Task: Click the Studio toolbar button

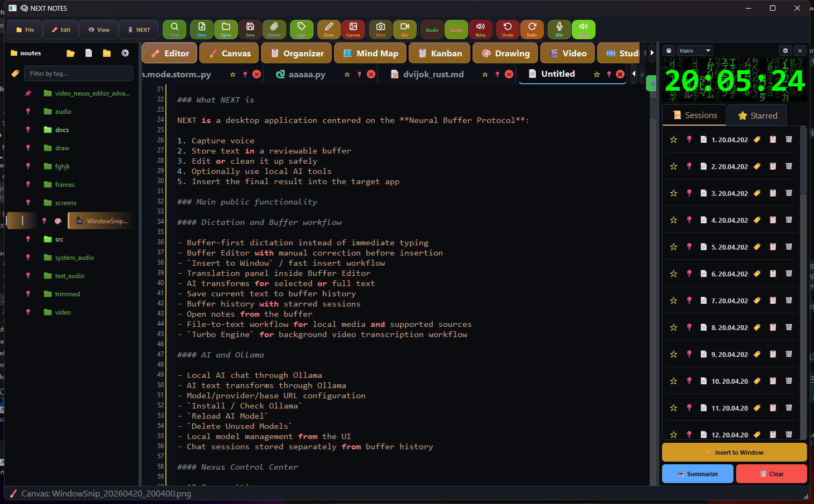Action: [432, 29]
